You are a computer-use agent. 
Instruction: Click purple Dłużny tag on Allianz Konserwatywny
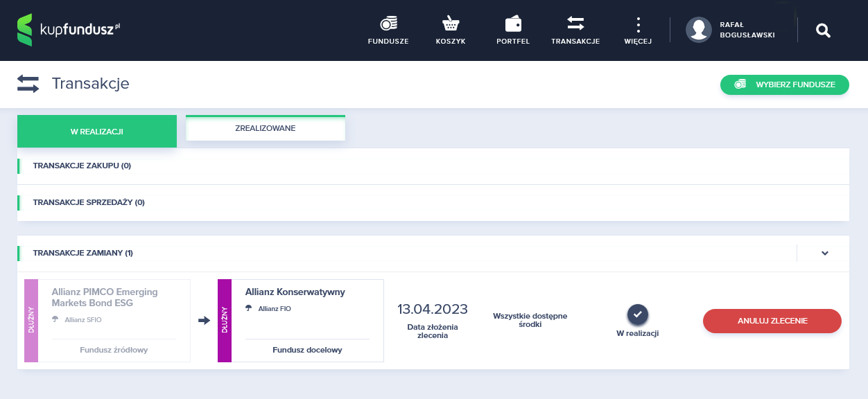point(225,321)
